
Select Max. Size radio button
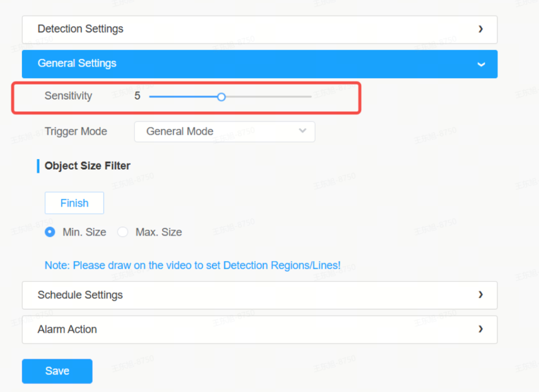point(123,232)
